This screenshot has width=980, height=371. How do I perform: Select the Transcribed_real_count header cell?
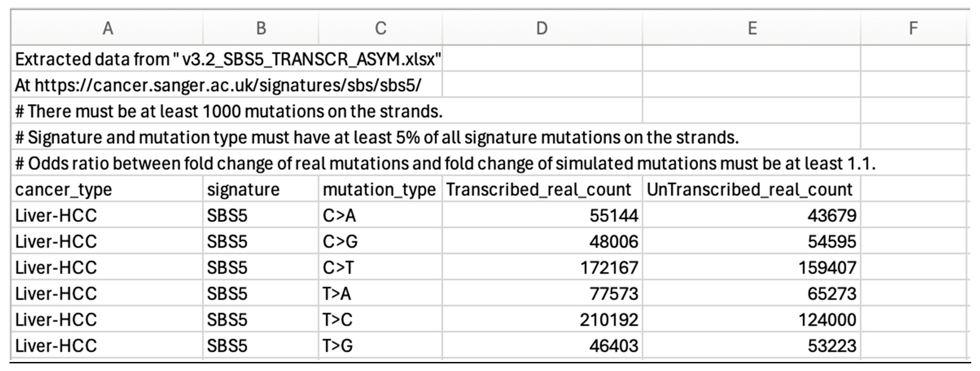[542, 189]
